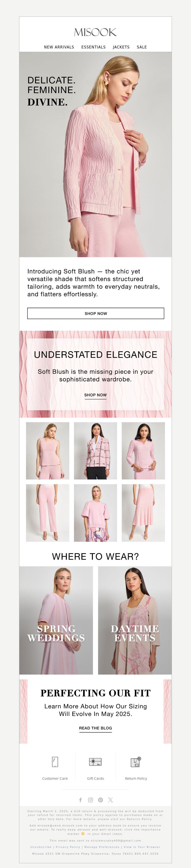Click the Customer Care phone icon
The height and width of the screenshot is (868, 191).
55,762
